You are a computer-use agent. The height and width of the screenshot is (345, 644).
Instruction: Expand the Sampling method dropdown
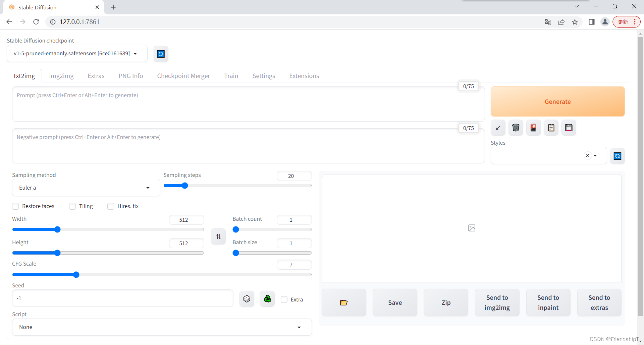pos(86,188)
